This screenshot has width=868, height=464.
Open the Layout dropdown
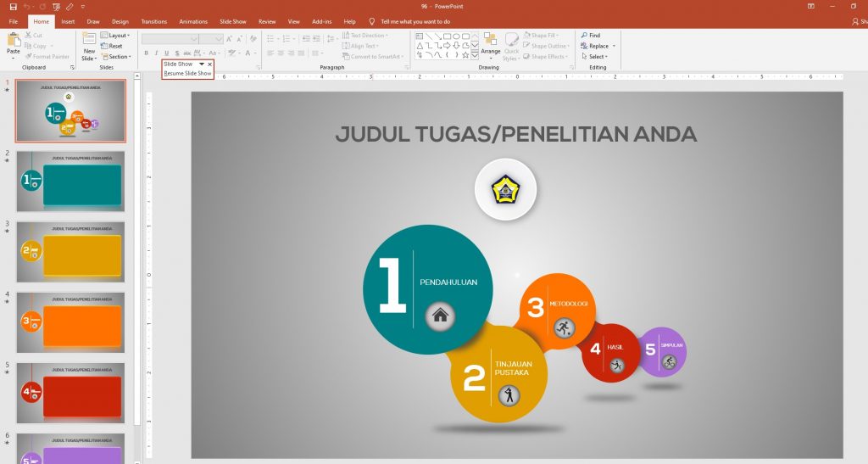pyautogui.click(x=115, y=35)
